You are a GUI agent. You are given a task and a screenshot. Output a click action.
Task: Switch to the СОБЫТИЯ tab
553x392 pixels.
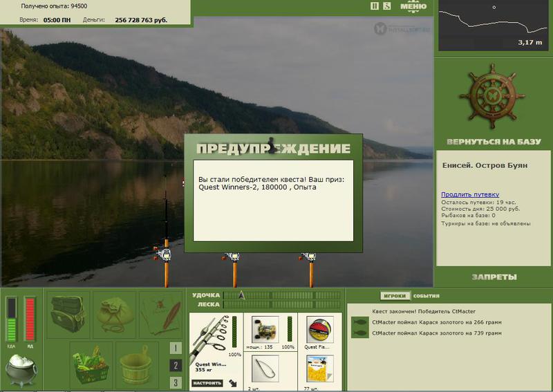click(426, 296)
